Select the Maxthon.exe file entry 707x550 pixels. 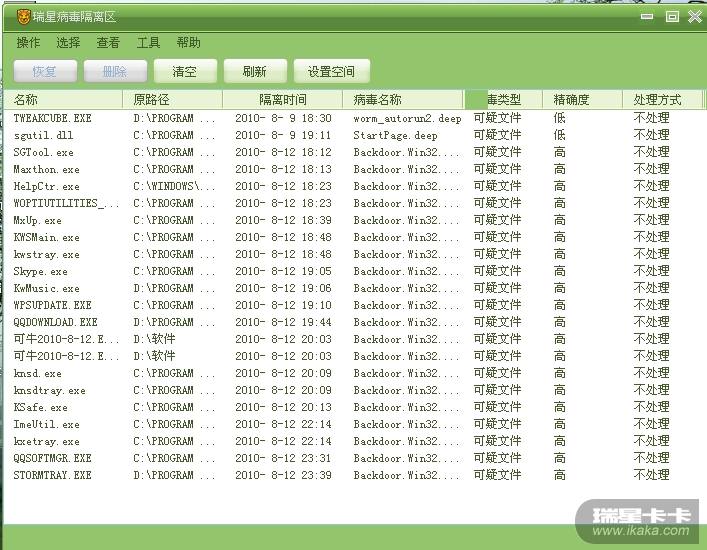click(46, 170)
